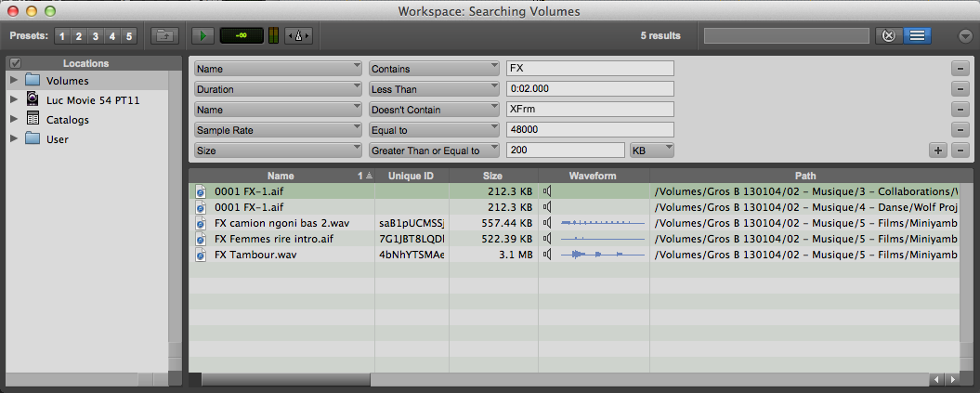Toggle the metronome audio files conform button

pos(298,36)
